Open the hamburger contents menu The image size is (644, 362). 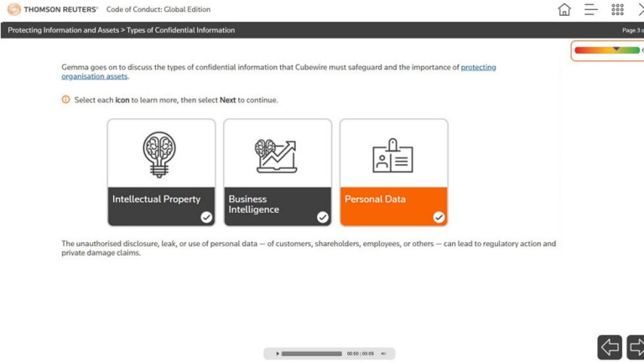click(591, 9)
